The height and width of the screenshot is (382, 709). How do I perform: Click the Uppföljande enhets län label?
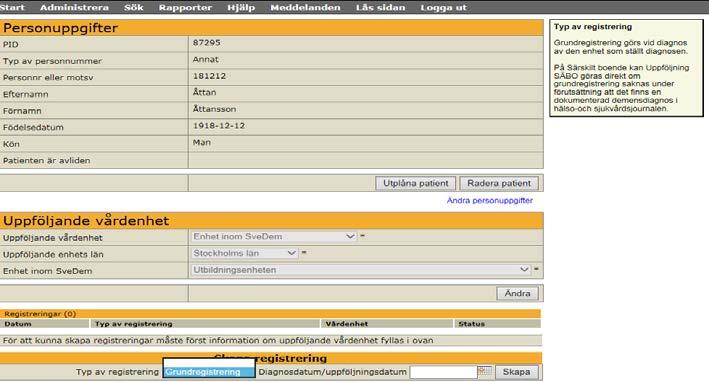(53, 255)
